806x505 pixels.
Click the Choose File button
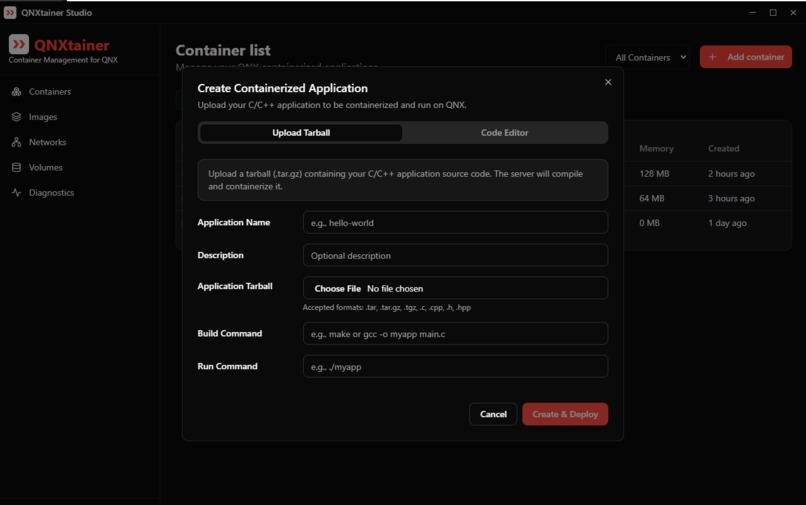pyautogui.click(x=338, y=288)
